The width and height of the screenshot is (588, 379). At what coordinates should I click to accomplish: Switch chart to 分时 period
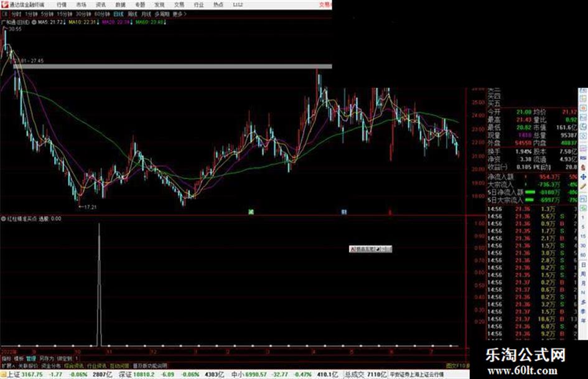pos(16,14)
